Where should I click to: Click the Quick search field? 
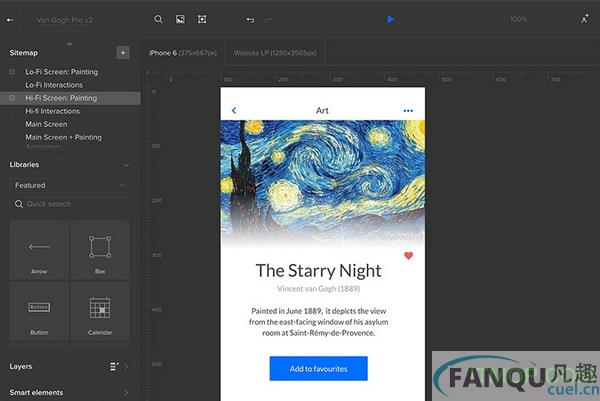click(x=69, y=204)
